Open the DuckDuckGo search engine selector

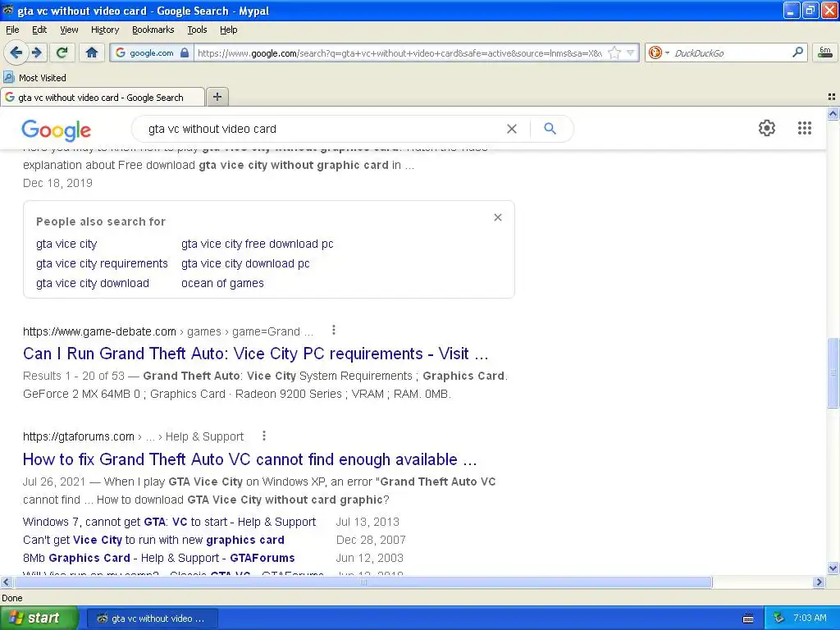(659, 52)
